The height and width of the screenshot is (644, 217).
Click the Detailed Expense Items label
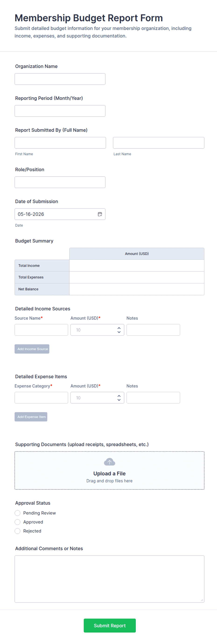(41, 376)
